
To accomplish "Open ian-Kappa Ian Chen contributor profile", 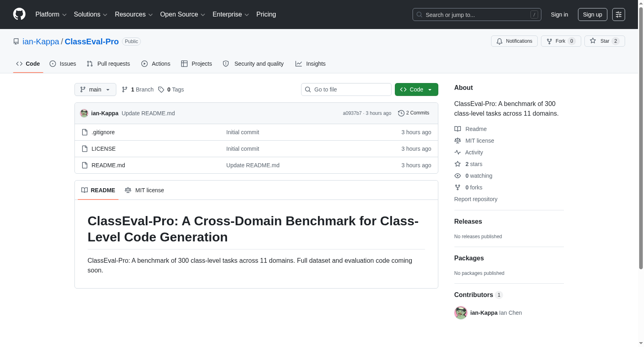I will point(496,313).
